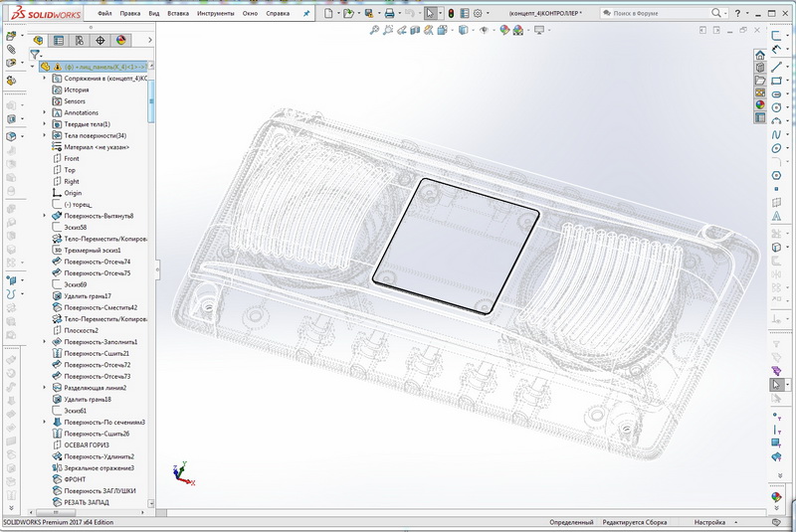
Task: Select the Spline sketch tool
Action: pos(776,135)
